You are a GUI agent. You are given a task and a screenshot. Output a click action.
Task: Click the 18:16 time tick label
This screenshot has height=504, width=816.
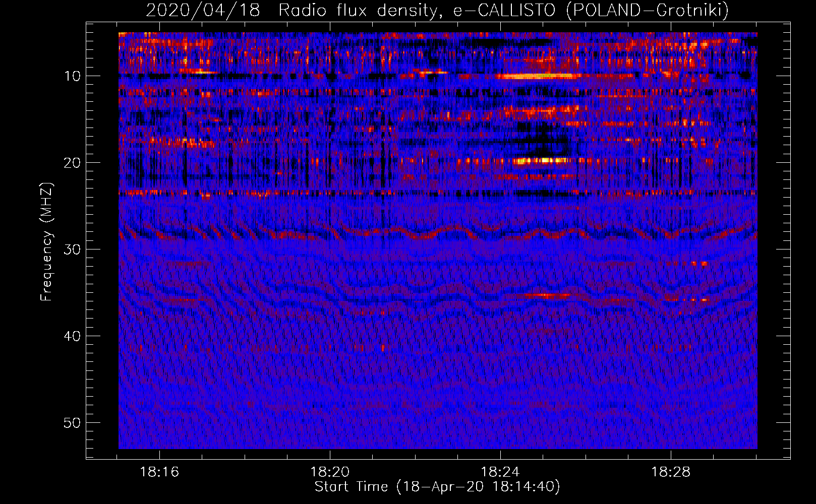(159, 472)
